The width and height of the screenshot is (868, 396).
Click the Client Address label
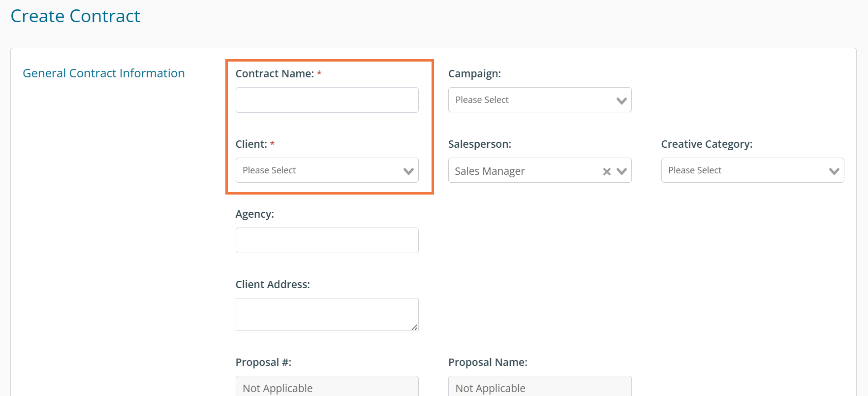273,285
